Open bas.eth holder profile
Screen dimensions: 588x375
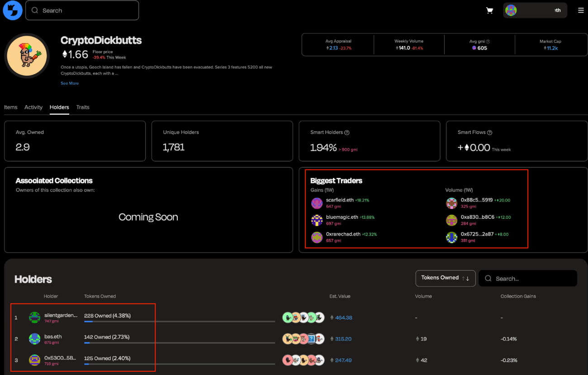53,337
